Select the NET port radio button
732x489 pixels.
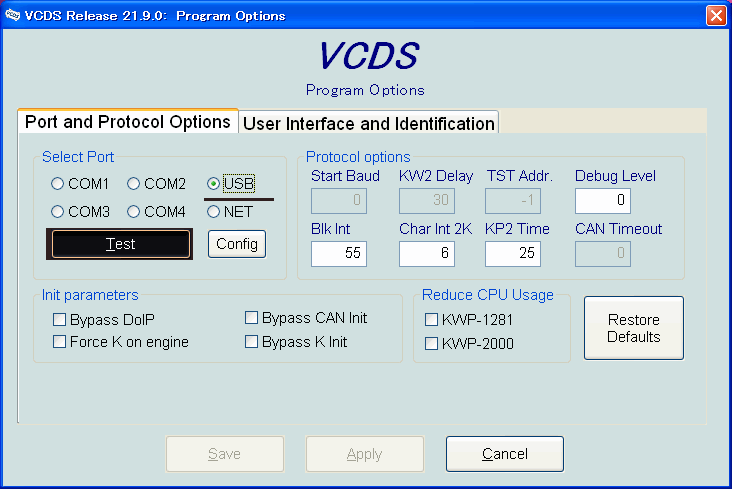tap(213, 212)
